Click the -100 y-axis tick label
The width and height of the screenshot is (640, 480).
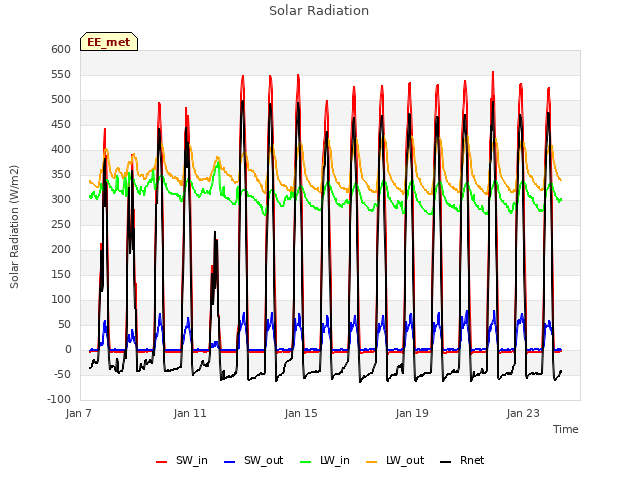tap(59, 399)
